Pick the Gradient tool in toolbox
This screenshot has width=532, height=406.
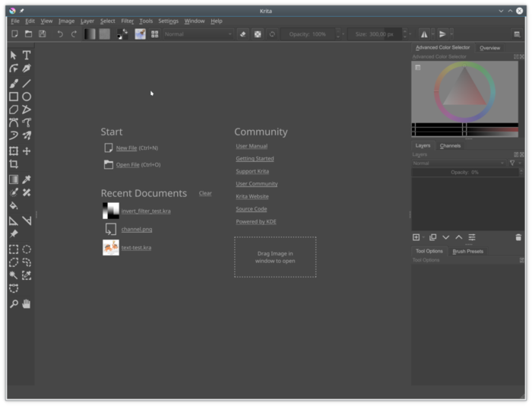14,179
